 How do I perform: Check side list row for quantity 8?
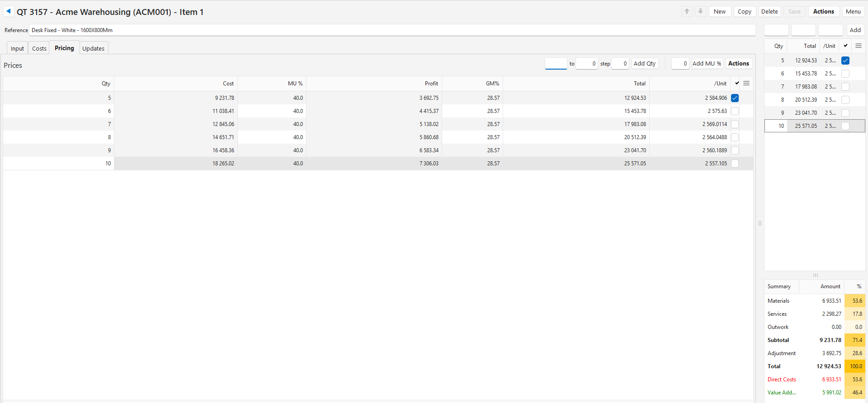845,100
